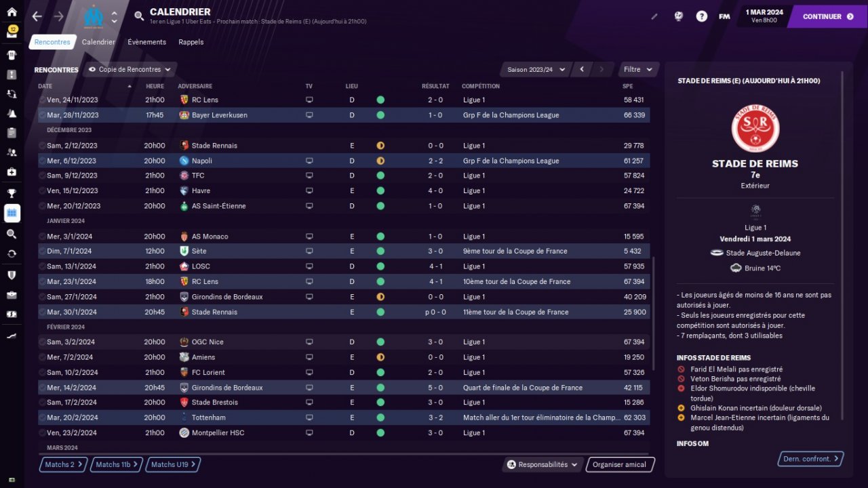This screenshot has height=488, width=868.
Task: Click the weather icon beside Bruine 14°C
Action: click(x=736, y=268)
